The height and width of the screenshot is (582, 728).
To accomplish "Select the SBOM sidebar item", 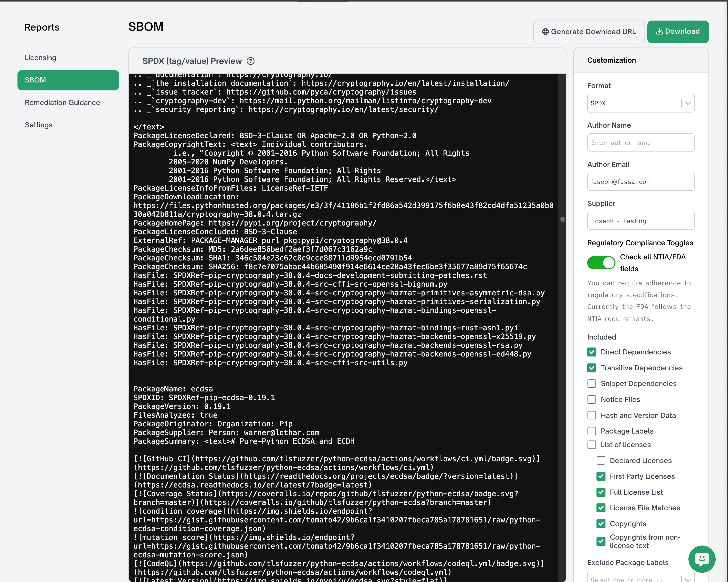I will [68, 80].
